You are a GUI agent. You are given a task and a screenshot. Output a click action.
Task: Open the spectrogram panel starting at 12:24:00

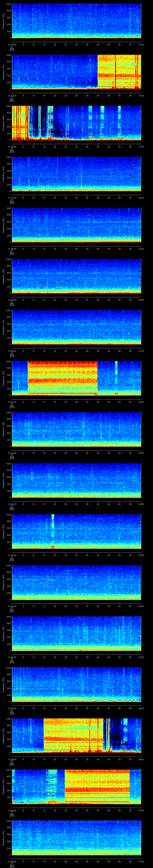[77, 531]
